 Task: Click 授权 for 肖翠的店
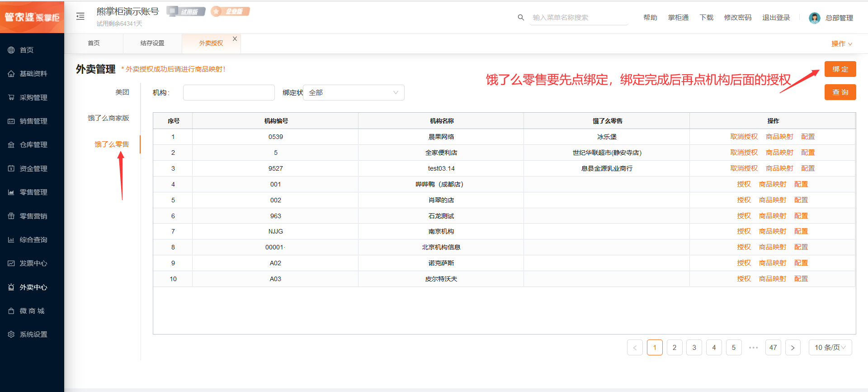744,200
